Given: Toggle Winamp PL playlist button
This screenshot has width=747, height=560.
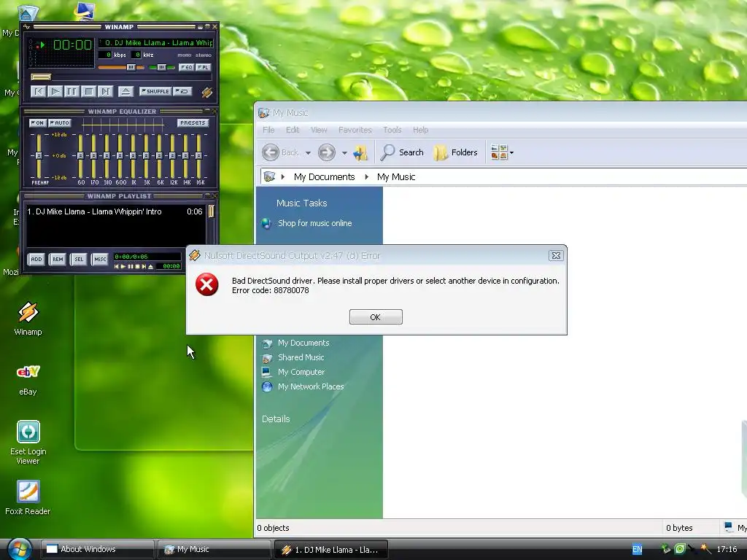Looking at the screenshot, I should (204, 67).
